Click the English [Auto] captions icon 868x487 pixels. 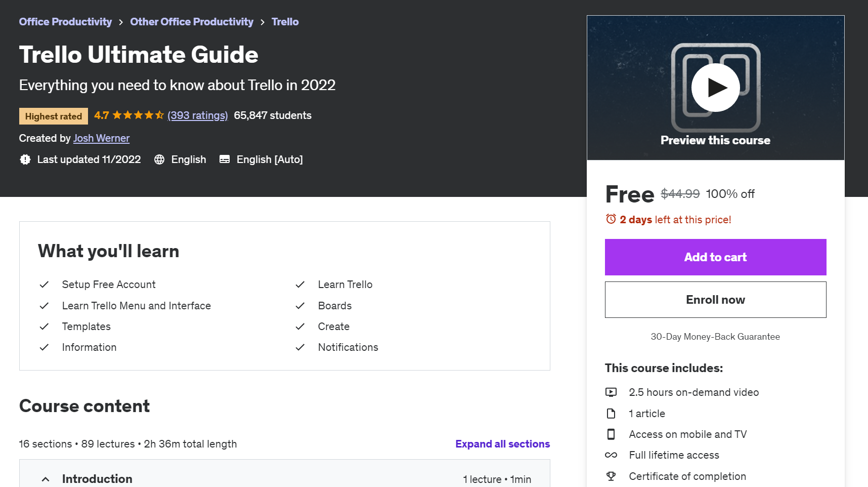[x=224, y=159]
